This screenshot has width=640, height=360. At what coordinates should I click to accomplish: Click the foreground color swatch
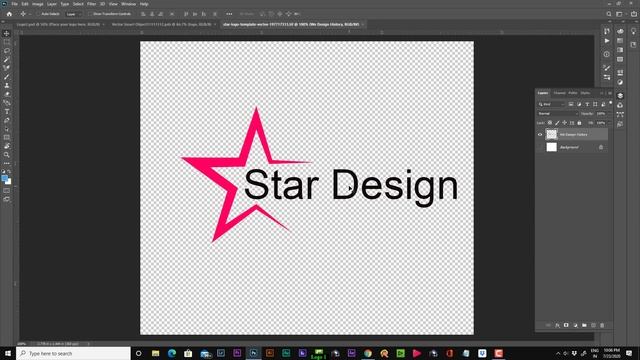(4, 178)
